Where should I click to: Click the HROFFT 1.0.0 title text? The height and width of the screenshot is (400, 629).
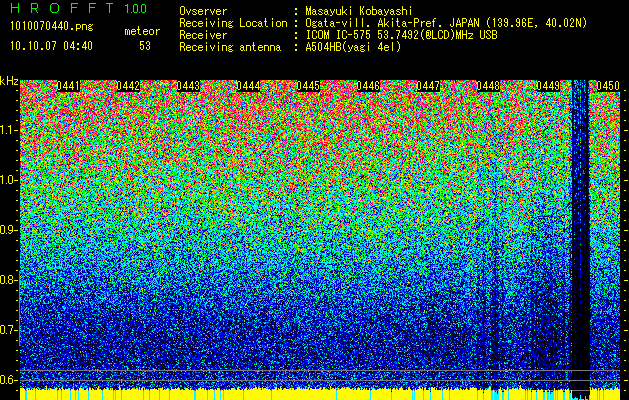[79, 8]
